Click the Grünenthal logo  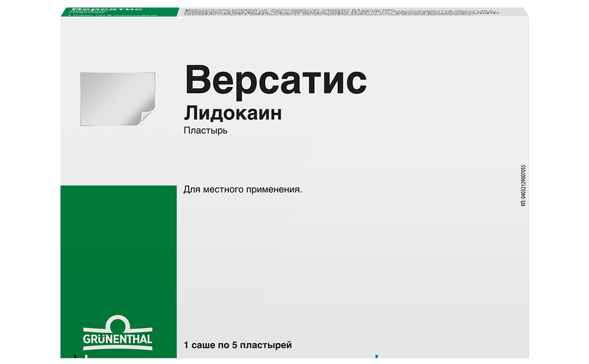(x=117, y=333)
